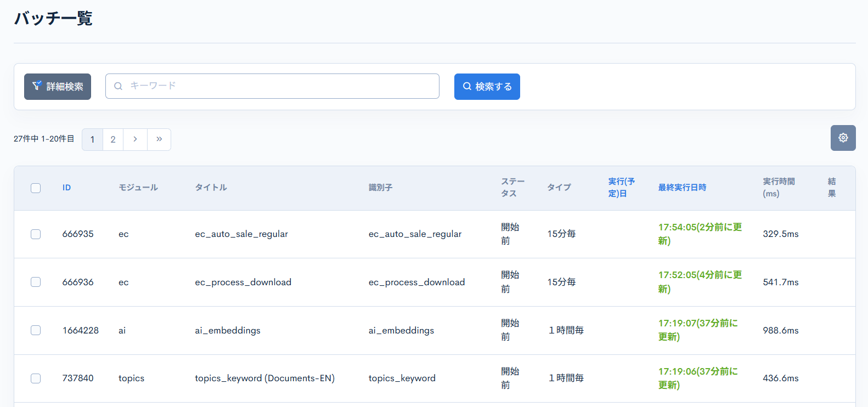868x407 pixels.
Task: Click the 検索する search button
Action: point(487,87)
